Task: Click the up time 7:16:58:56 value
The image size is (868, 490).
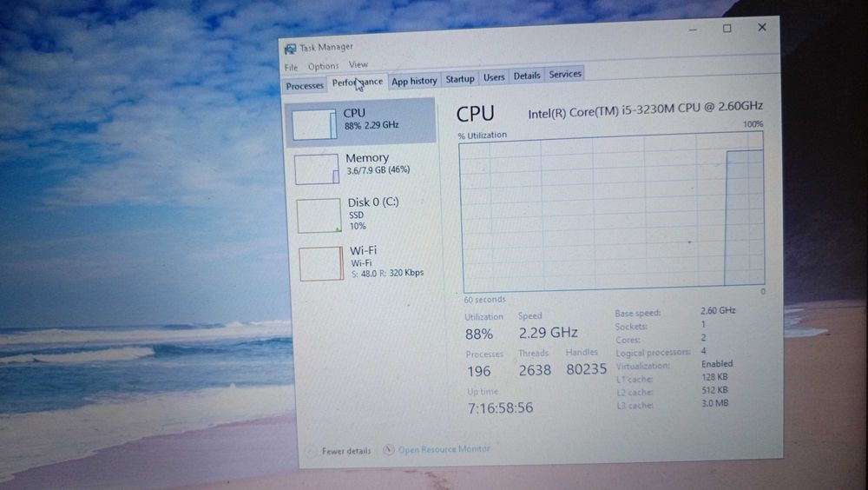Action: [x=501, y=408]
